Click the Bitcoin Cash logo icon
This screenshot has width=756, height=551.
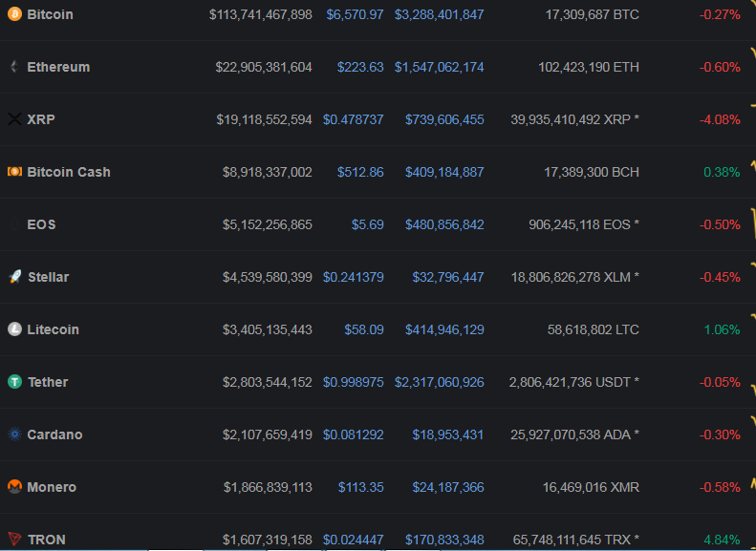[14, 172]
